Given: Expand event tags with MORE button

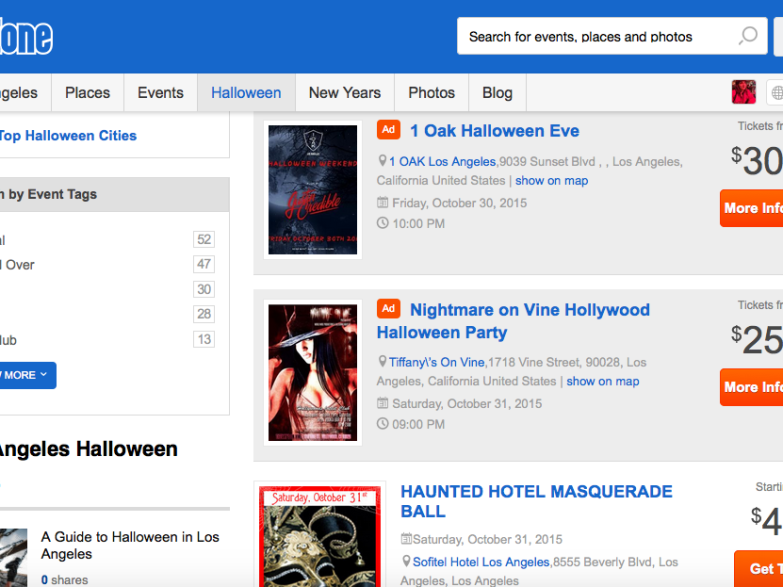Looking at the screenshot, I should coord(27,375).
